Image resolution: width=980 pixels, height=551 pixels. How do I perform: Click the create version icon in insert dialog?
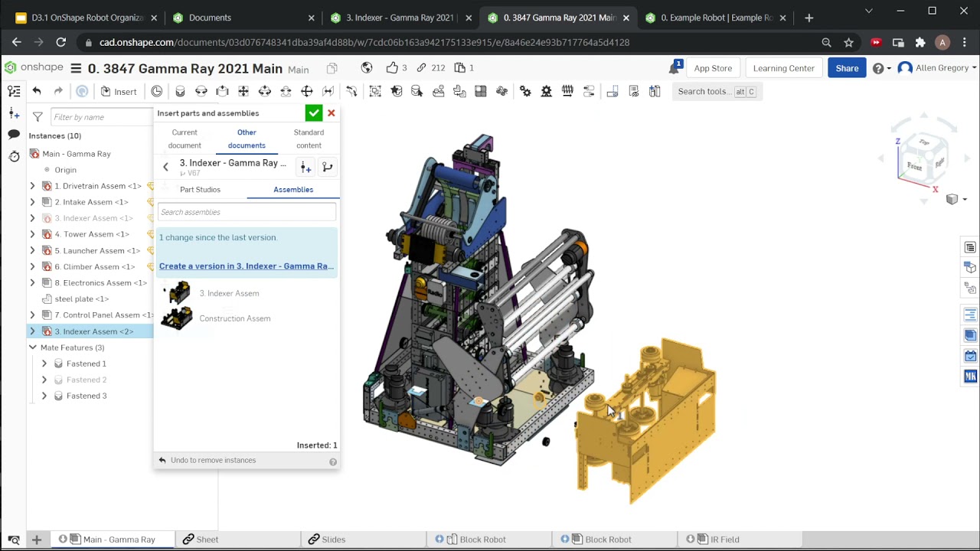pyautogui.click(x=305, y=167)
